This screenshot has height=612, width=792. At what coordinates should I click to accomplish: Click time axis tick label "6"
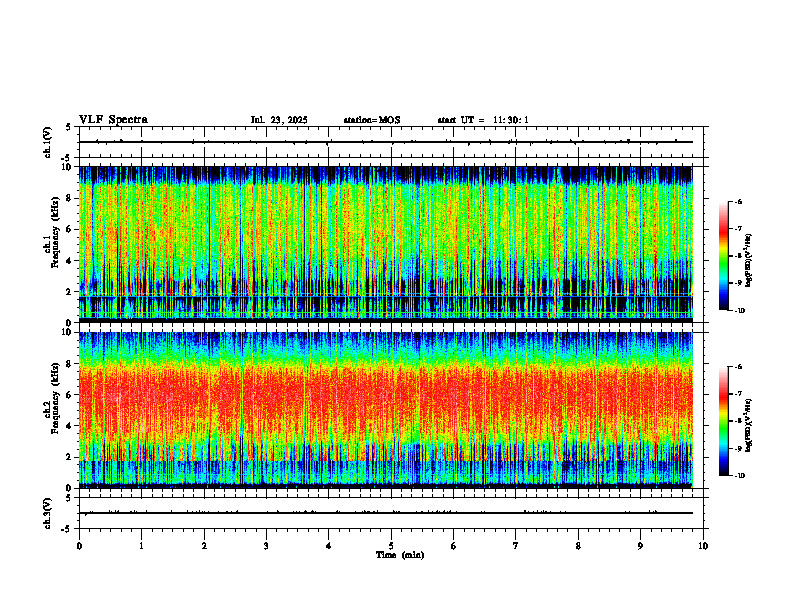pos(453,546)
